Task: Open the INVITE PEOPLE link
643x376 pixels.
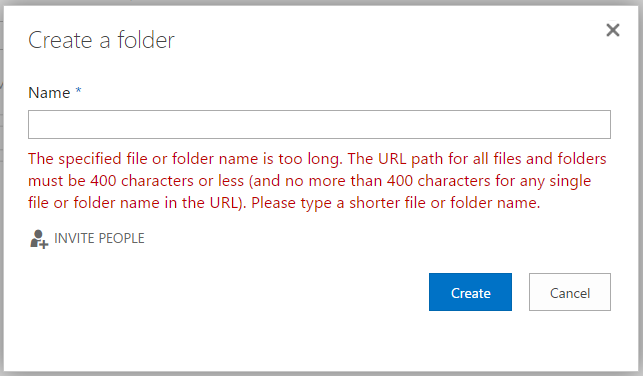Action: pos(87,239)
